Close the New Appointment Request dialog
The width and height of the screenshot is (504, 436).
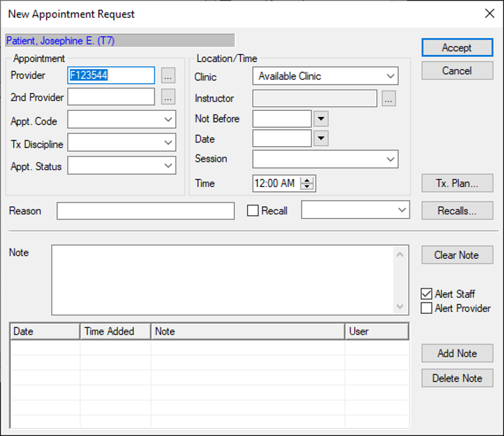pyautogui.click(x=490, y=13)
